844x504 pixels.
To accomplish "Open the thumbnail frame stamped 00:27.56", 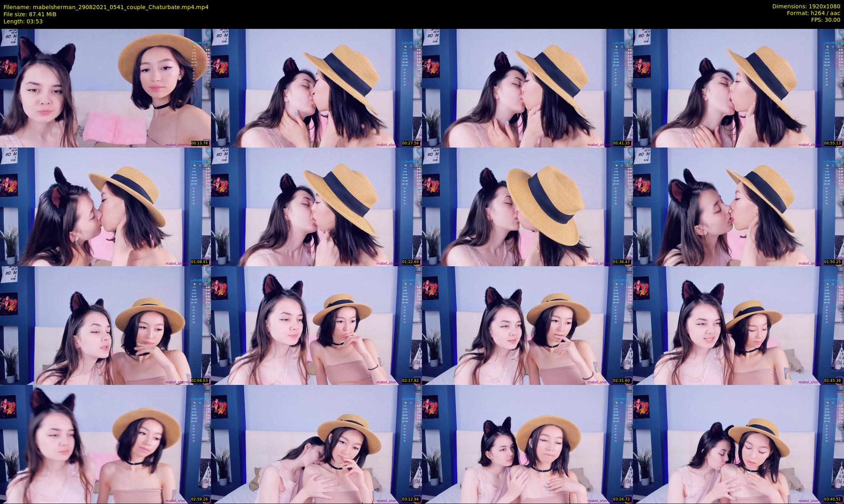I will click(316, 88).
